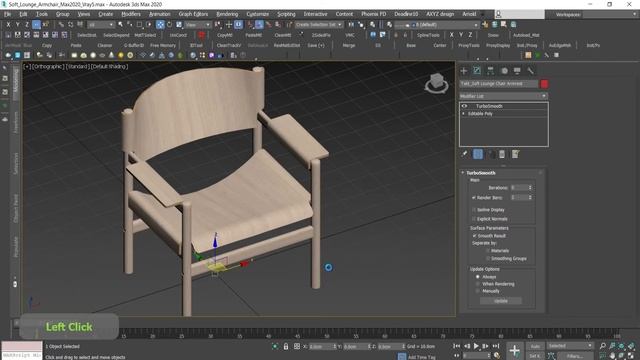Click the Iterations spinner arrows
Viewport: 640px width, 360px height.
[x=530, y=188]
